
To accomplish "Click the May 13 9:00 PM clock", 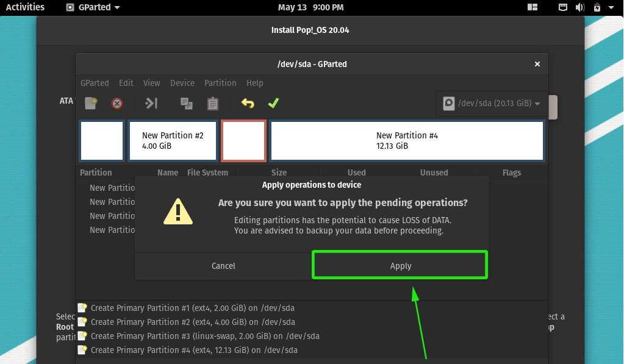I will (x=311, y=7).
